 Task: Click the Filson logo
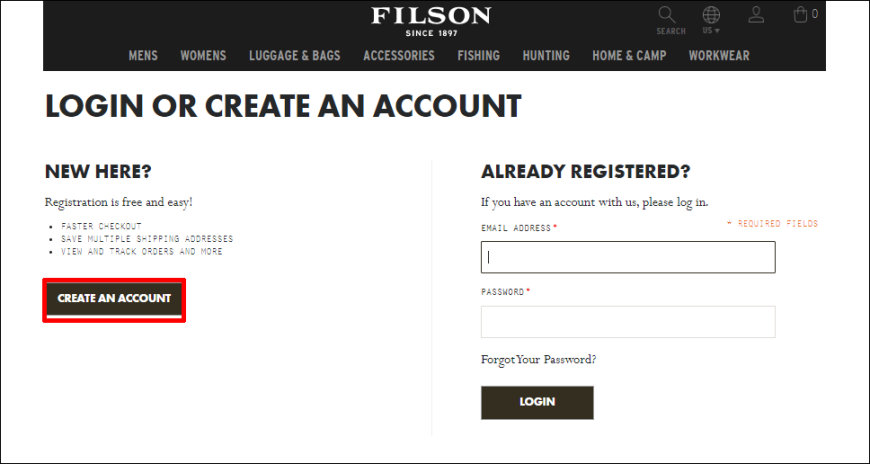[431, 22]
